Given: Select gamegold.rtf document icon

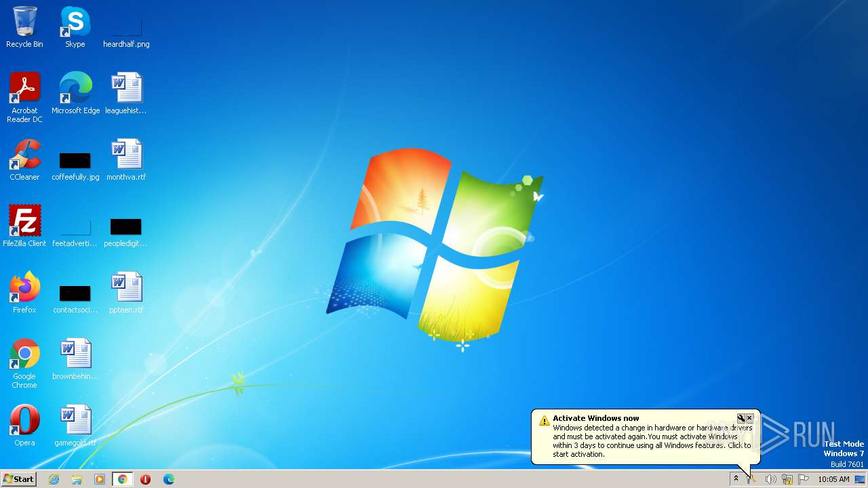Looking at the screenshot, I should pos(75,426).
